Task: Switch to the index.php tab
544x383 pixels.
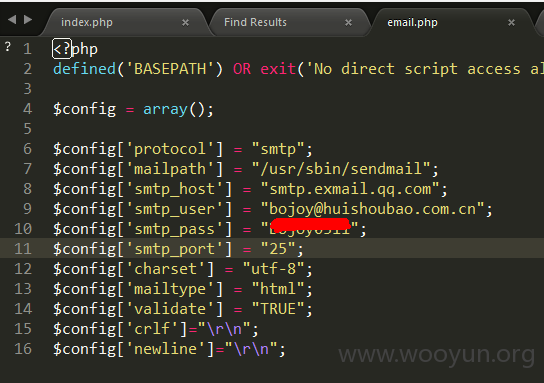Action: [87, 23]
